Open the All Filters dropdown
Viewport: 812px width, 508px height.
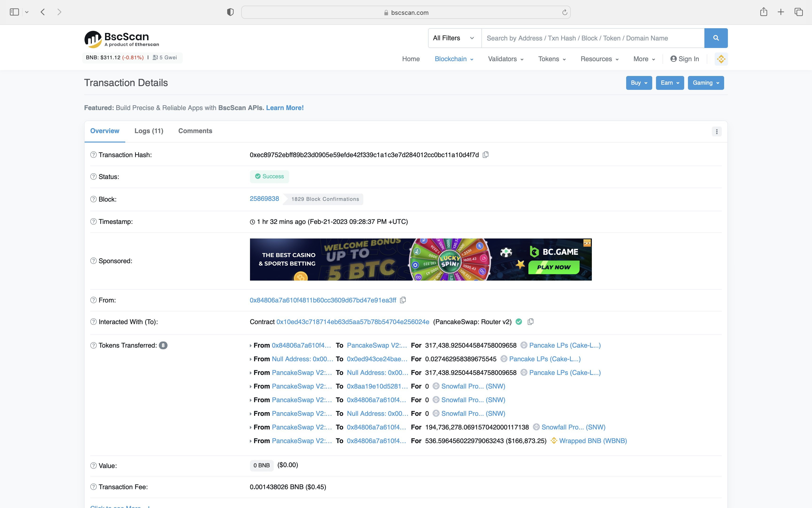pyautogui.click(x=455, y=38)
